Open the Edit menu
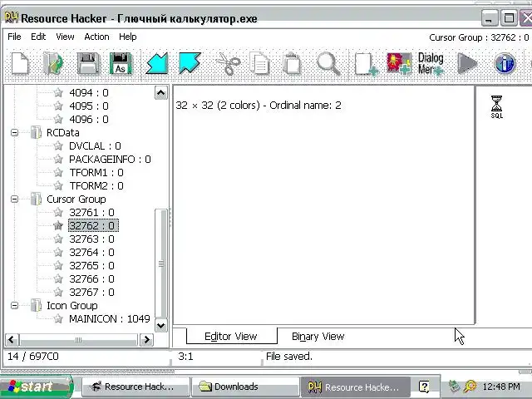532x399 pixels. (x=38, y=37)
